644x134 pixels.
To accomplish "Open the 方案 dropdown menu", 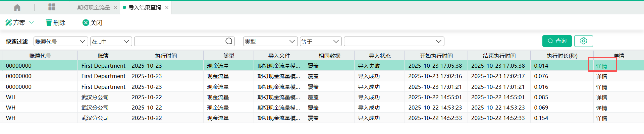I will (x=19, y=23).
